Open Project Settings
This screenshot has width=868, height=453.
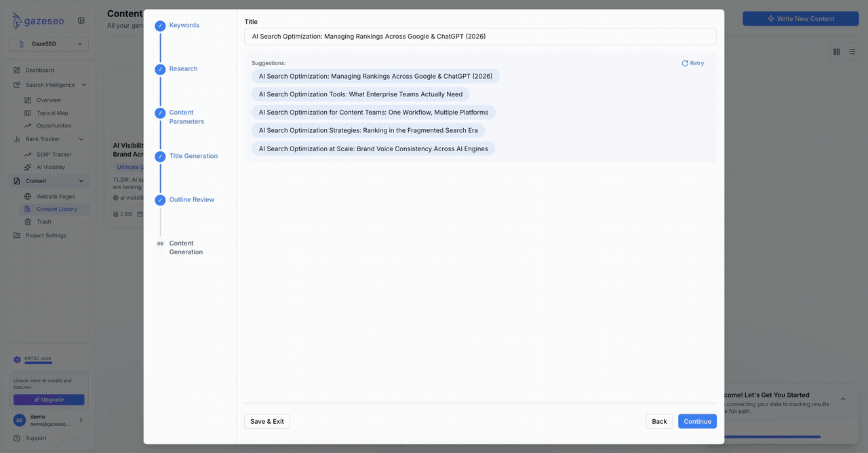pyautogui.click(x=46, y=235)
